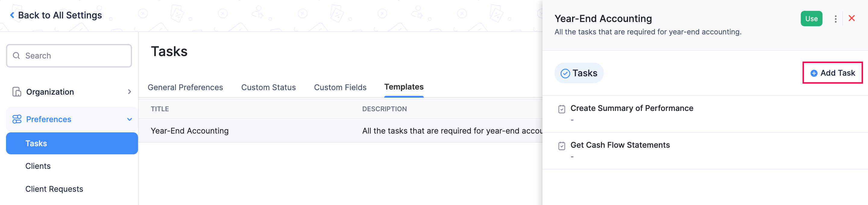Open the three-dot menu in the panel
This screenshot has height=205, width=868.
pos(836,19)
